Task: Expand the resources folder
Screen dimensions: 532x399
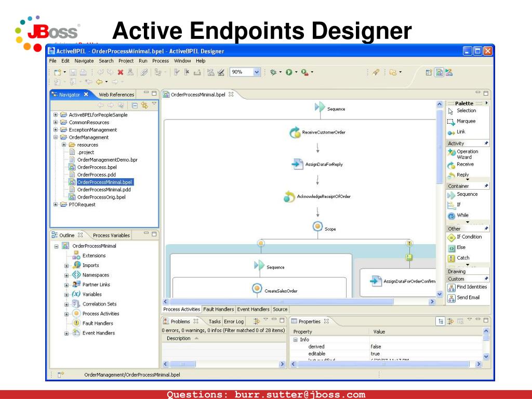Action: tap(64, 144)
